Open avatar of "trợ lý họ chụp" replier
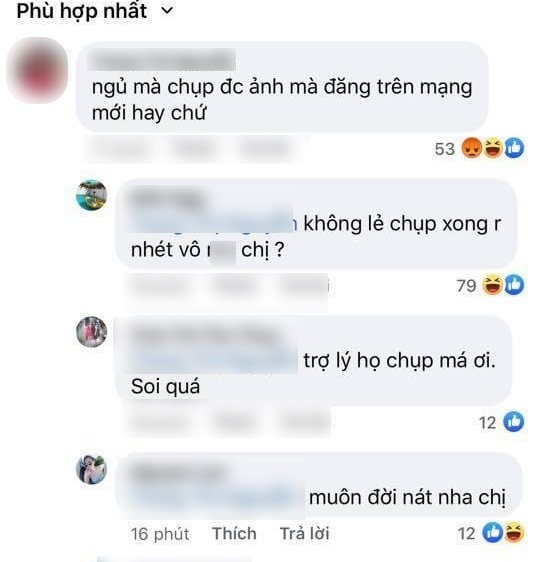This screenshot has width=540, height=562. pos(91,332)
